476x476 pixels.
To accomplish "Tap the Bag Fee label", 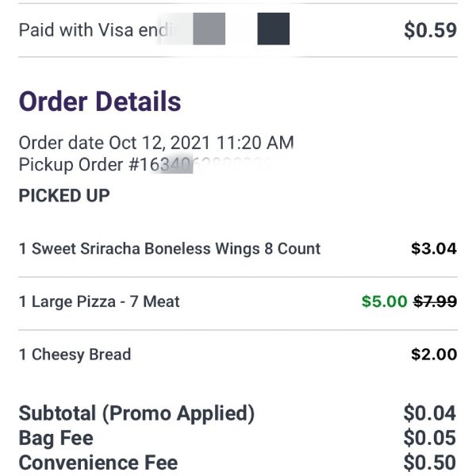I will pos(56,439).
